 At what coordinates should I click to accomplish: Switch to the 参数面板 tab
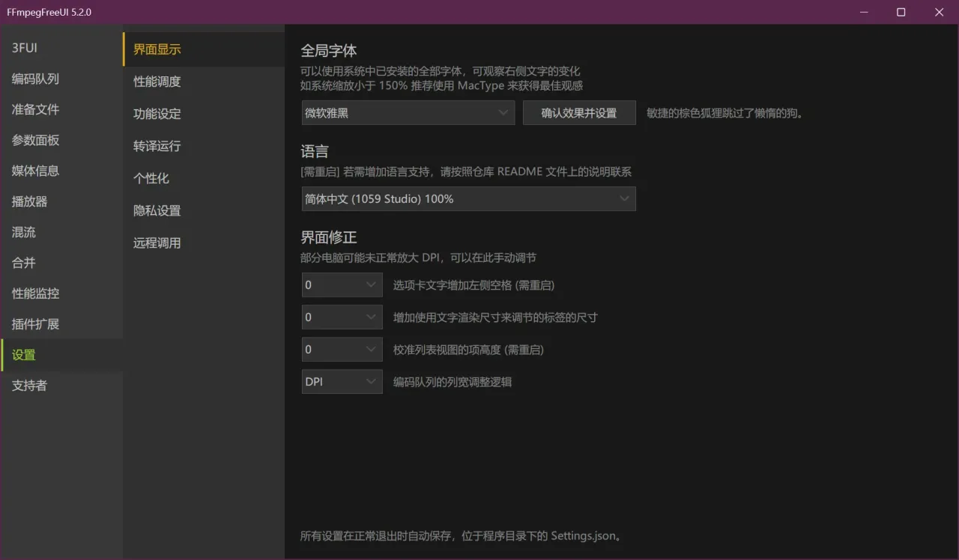tap(61, 140)
